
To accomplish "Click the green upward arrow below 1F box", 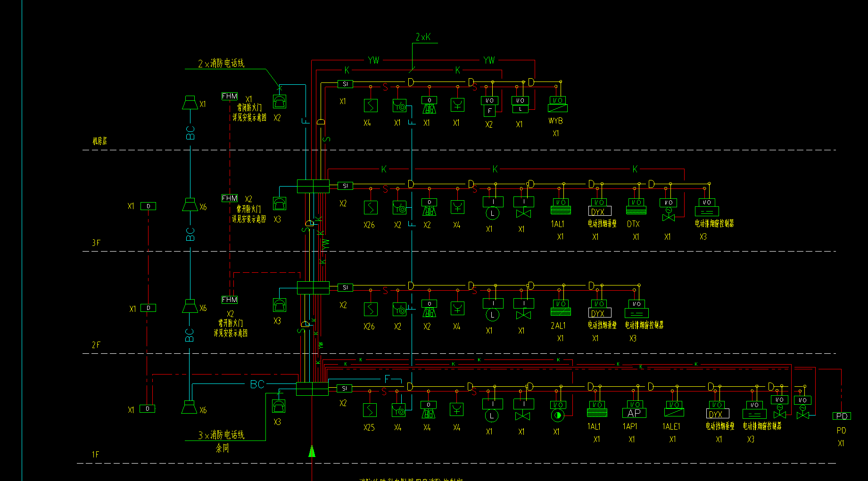I will 312,451.
